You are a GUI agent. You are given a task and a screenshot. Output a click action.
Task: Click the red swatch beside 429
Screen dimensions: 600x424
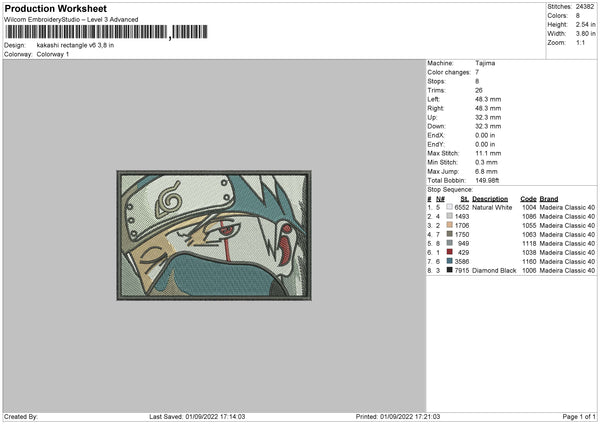(x=449, y=252)
